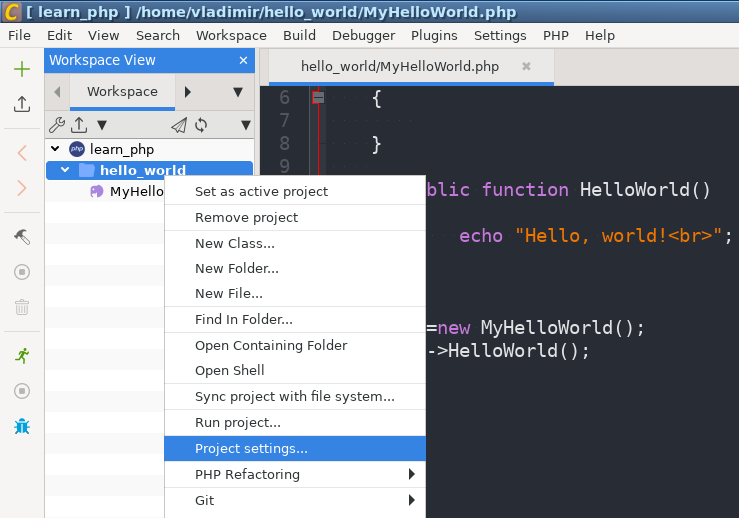739x518 pixels.
Task: Open the Workspace menu in menu bar
Action: [231, 35]
